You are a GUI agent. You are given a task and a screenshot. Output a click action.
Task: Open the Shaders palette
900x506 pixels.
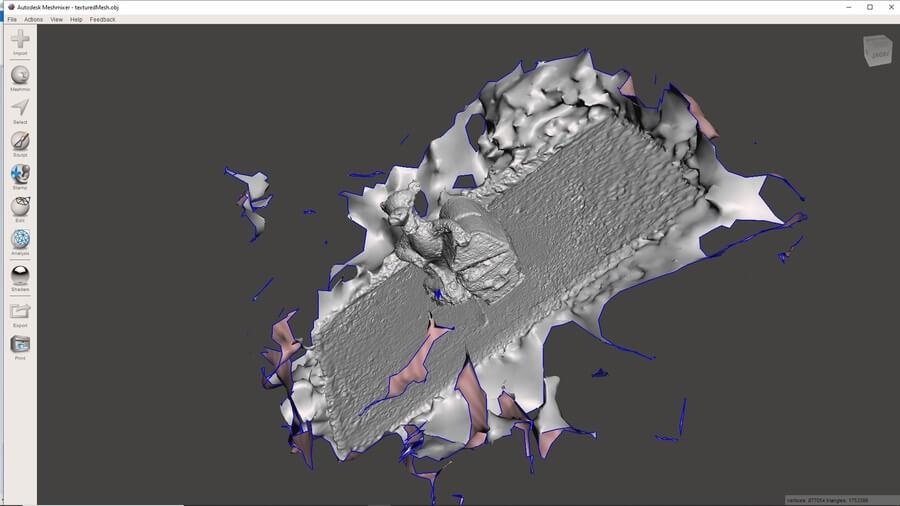tap(20, 275)
